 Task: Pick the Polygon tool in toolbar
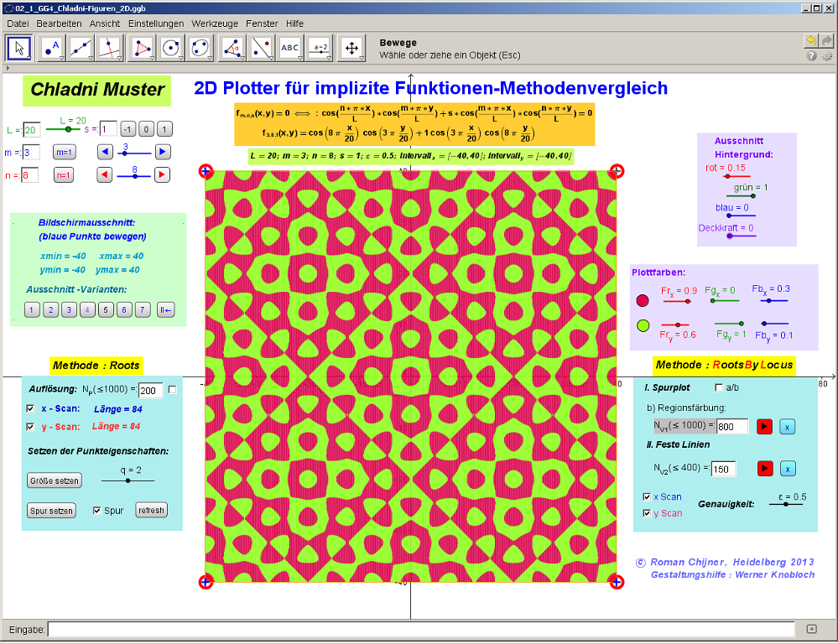tap(142, 48)
